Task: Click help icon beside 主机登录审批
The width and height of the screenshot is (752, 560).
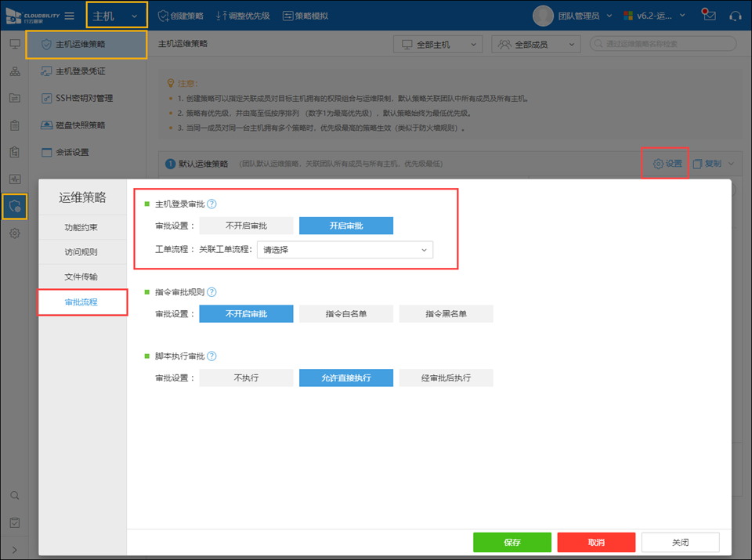Action: tap(211, 204)
